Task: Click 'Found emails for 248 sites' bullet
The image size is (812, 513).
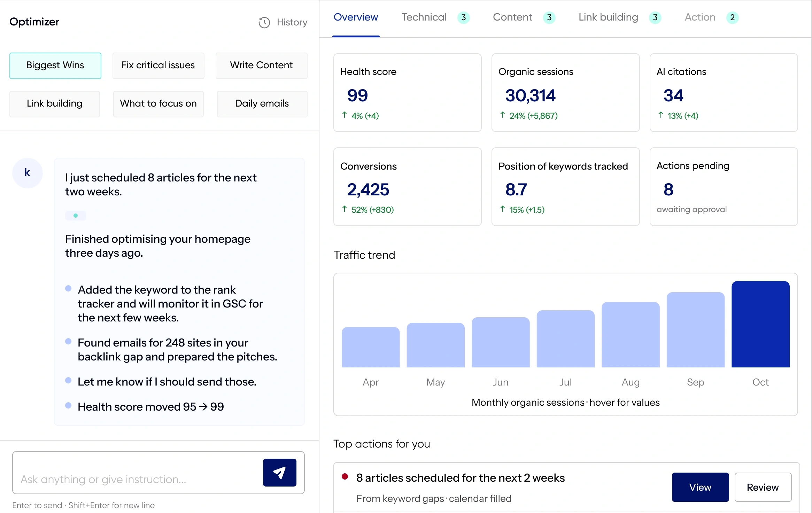Action: tap(177, 350)
